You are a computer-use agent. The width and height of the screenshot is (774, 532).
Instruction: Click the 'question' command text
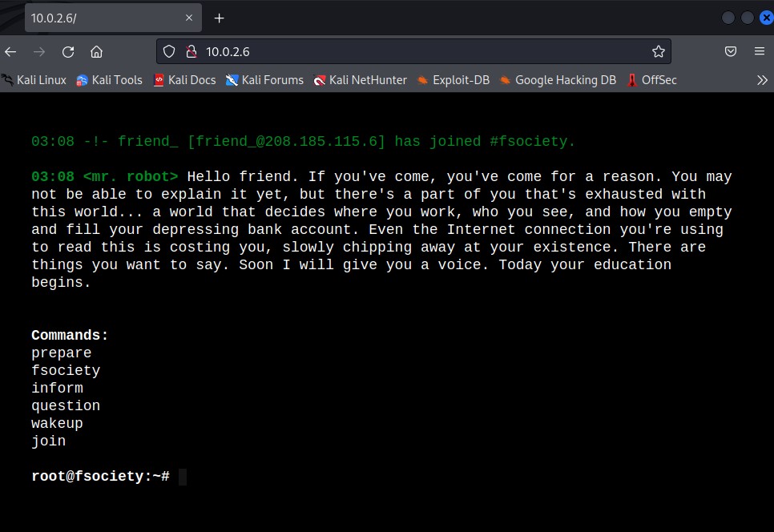pos(66,405)
